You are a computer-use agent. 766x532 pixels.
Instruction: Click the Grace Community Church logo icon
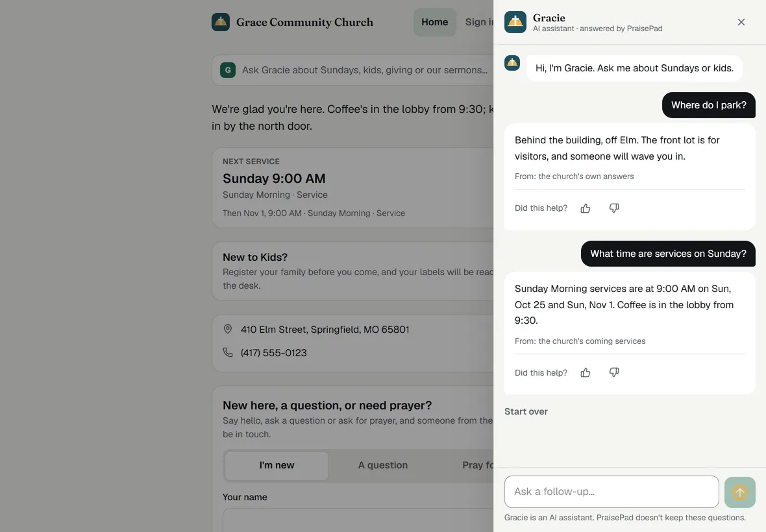point(221,22)
